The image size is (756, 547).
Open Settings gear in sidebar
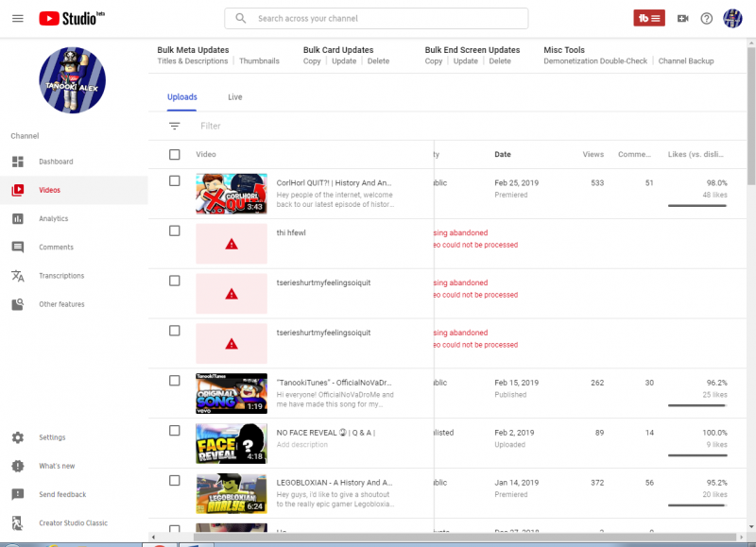coord(52,437)
